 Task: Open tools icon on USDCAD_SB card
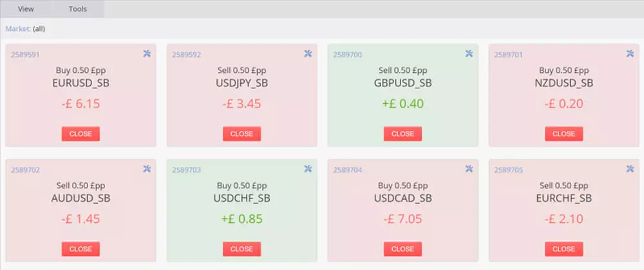469,169
